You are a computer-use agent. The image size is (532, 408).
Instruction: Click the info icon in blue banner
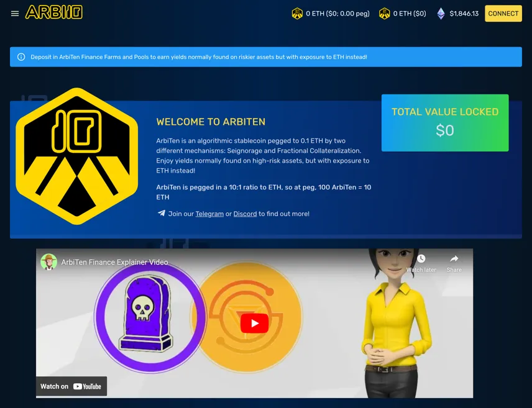tap(21, 57)
